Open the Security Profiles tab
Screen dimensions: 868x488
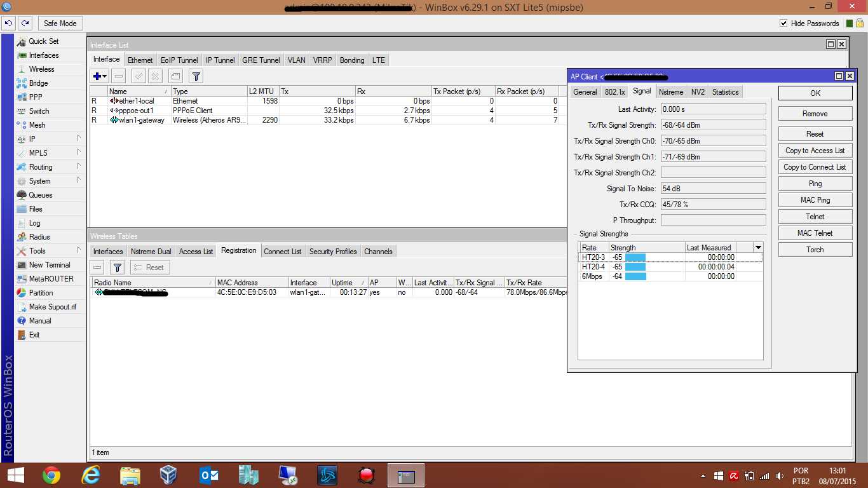point(333,252)
